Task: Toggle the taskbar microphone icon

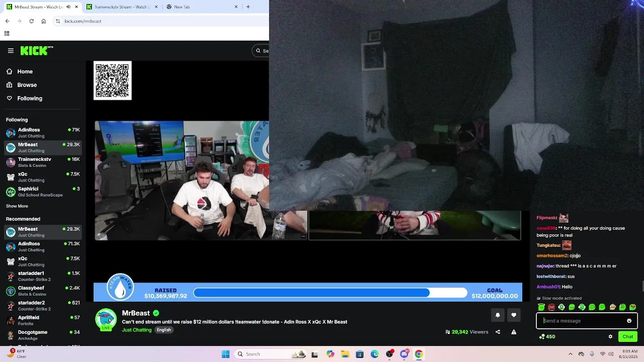Action: (592, 354)
